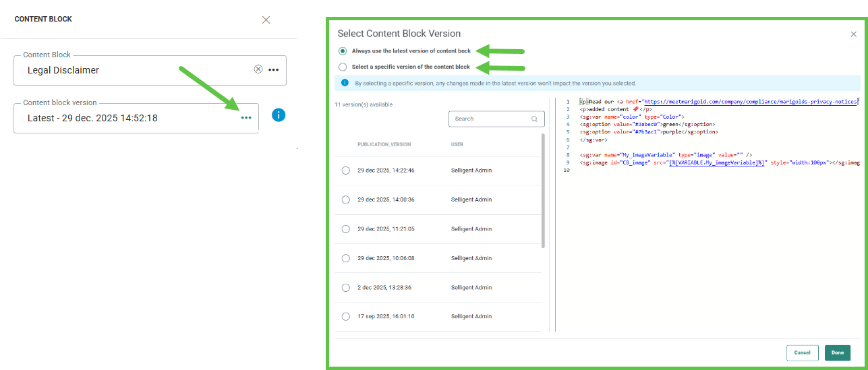The height and width of the screenshot is (370, 868).
Task: Close the Content Block panel
Action: tap(266, 20)
